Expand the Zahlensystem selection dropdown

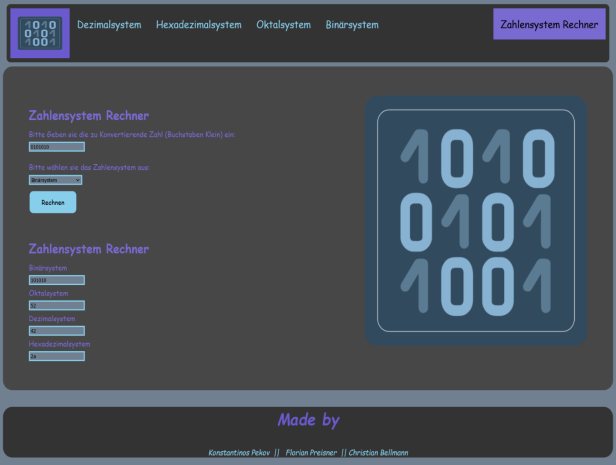(x=56, y=180)
